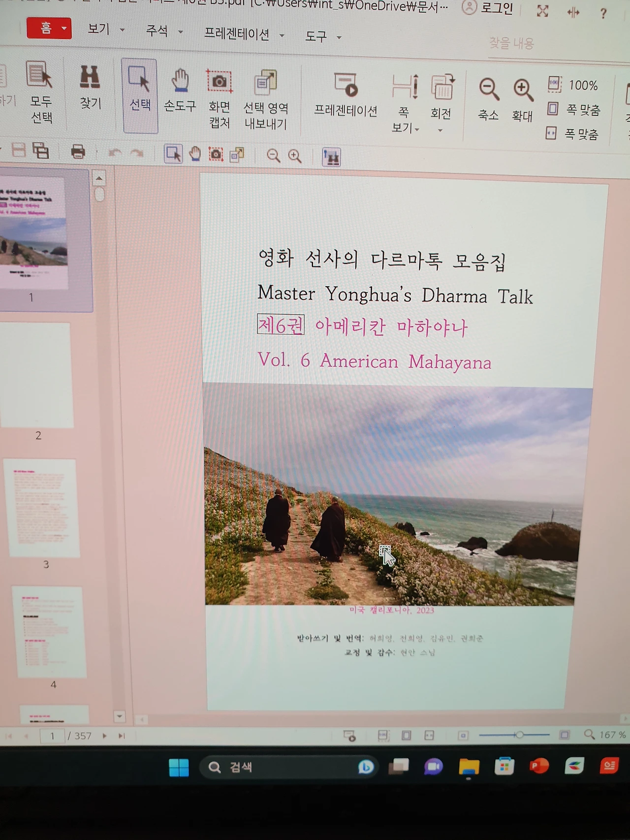This screenshot has height=840, width=630.
Task: Click the status bar actual-size icon
Action: 383,736
